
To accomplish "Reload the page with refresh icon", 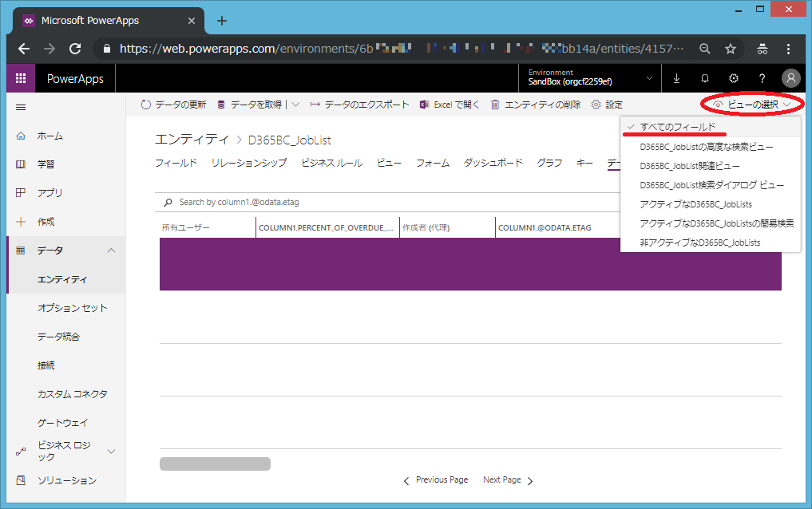I will coord(75,49).
